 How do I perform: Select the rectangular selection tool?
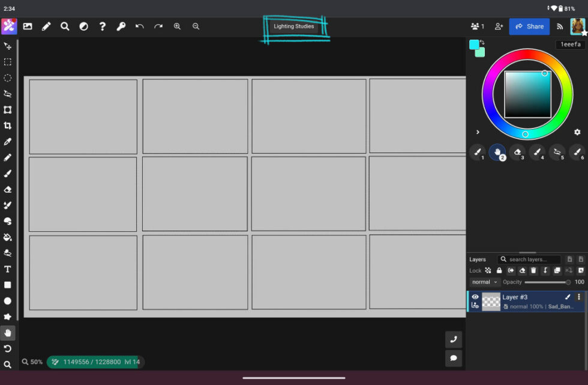(x=7, y=62)
